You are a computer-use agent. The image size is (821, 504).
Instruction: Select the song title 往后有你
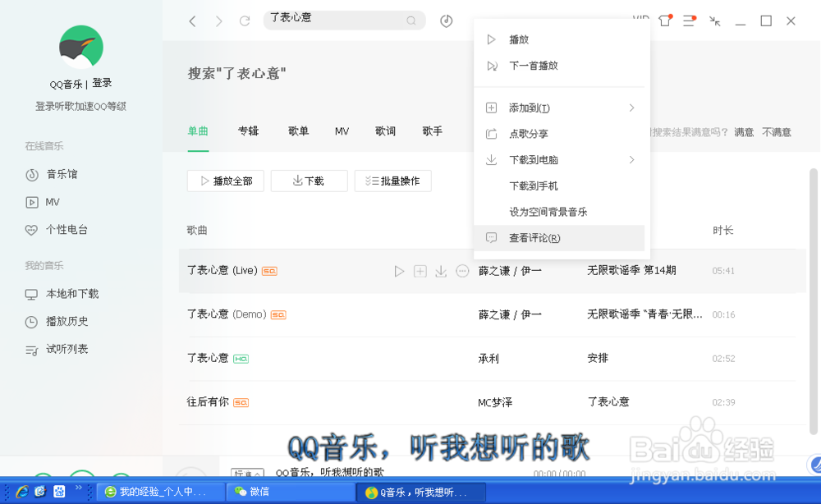(x=208, y=402)
